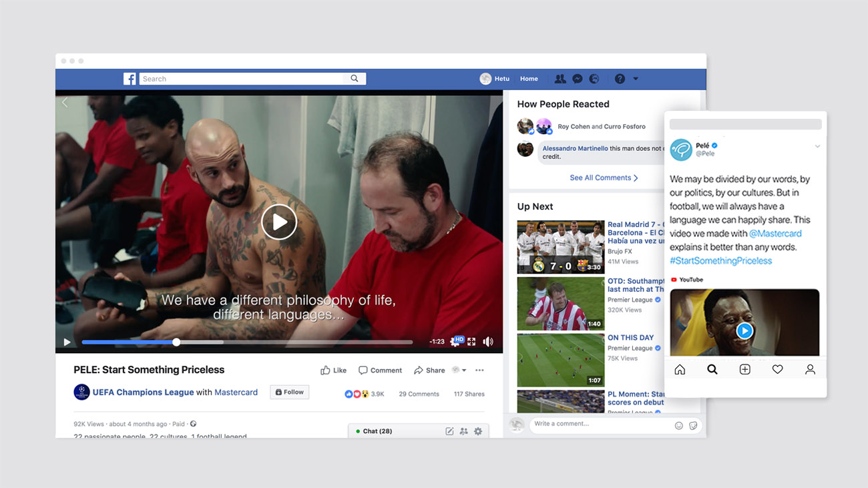Open the Mastercard page link under the title
The width and height of the screenshot is (868, 488).
tap(236, 393)
